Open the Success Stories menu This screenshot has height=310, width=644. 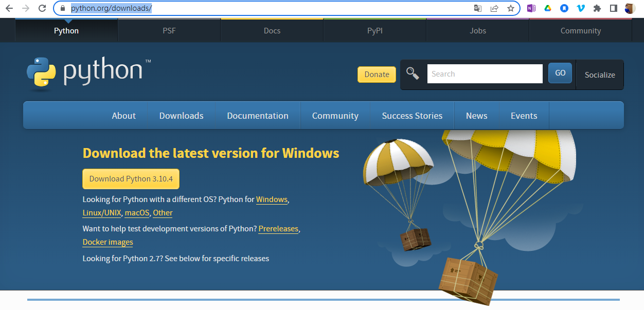coord(412,116)
